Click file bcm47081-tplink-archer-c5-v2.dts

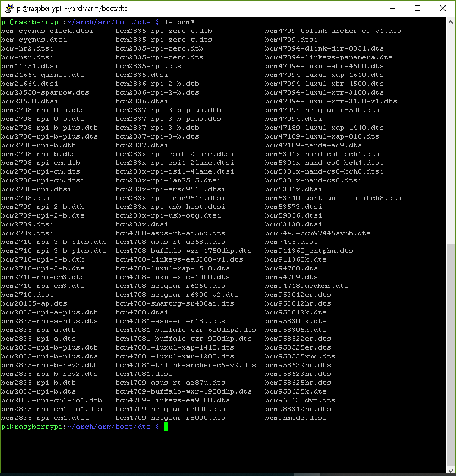pos(186,366)
